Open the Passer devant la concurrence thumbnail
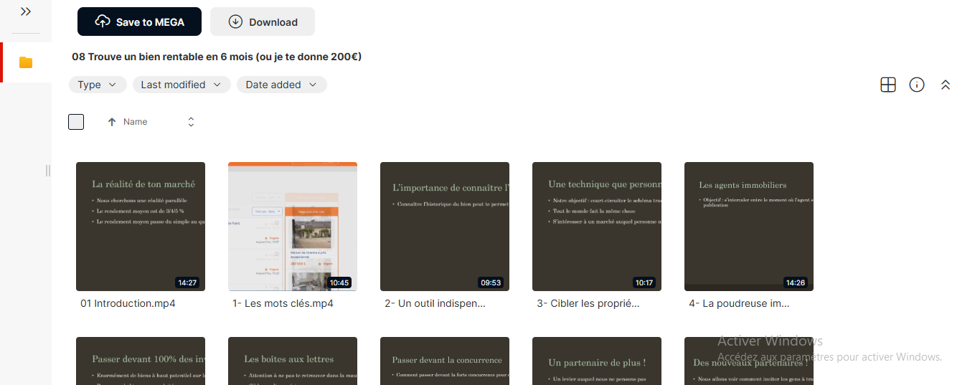 click(x=445, y=361)
